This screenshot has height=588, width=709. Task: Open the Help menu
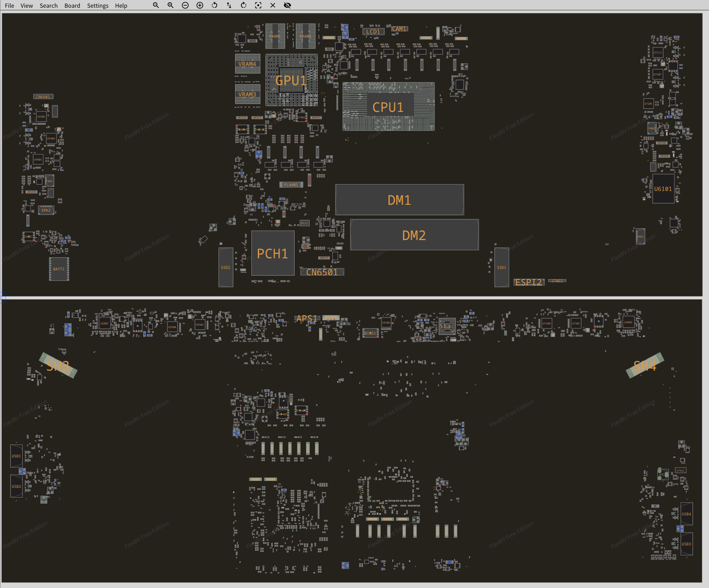121,6
